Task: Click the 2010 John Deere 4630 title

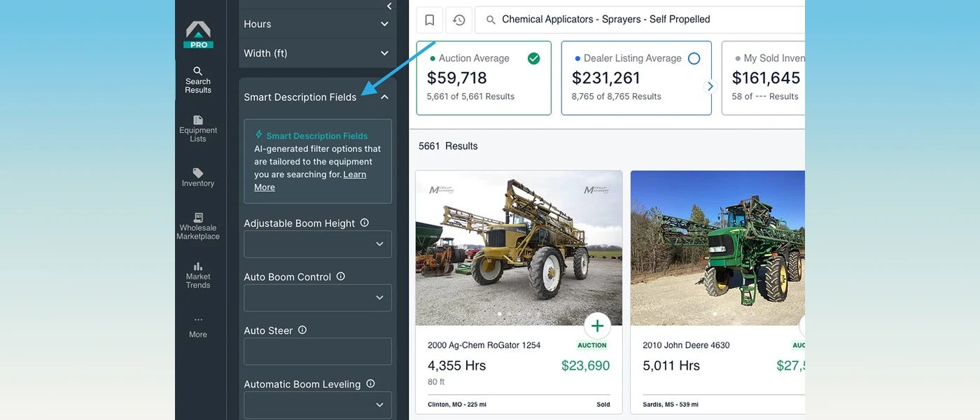Action: point(686,345)
